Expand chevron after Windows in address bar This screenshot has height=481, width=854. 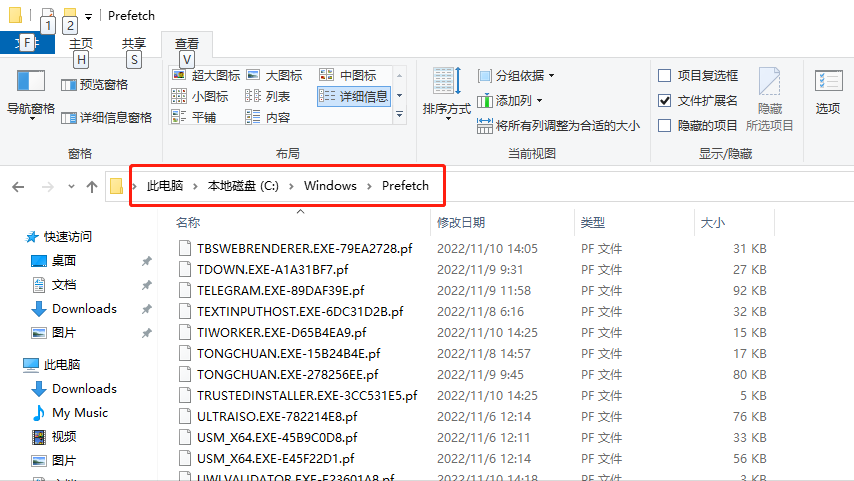pyautogui.click(x=370, y=186)
